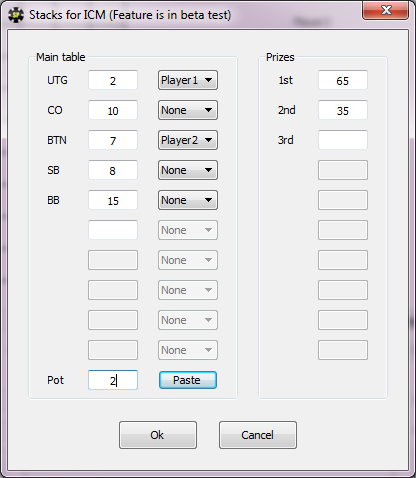Focus the UTG stack input field
The width and height of the screenshot is (416, 478).
[113, 80]
